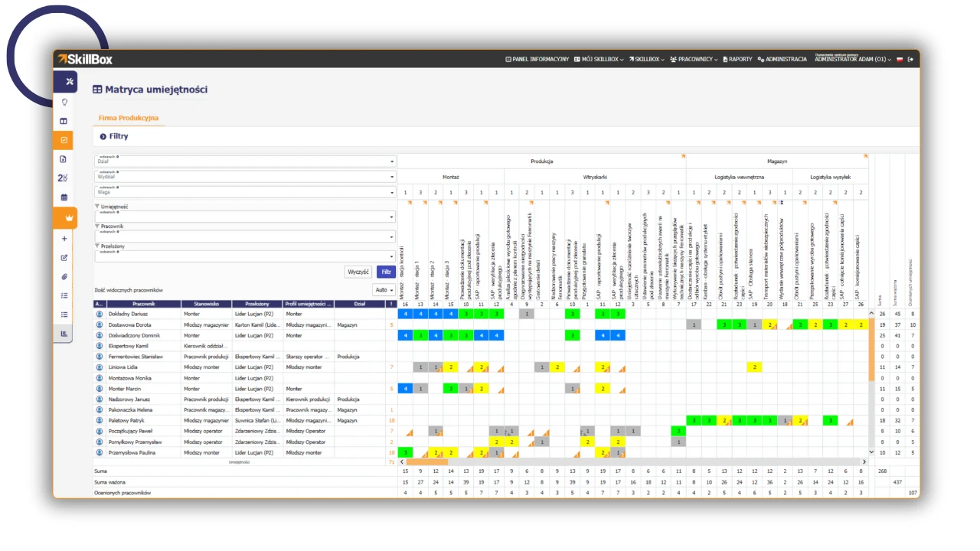Image resolution: width=980 pixels, height=551 pixels.
Task: Click the horizontal scrollbar right arrow
Action: (865, 462)
